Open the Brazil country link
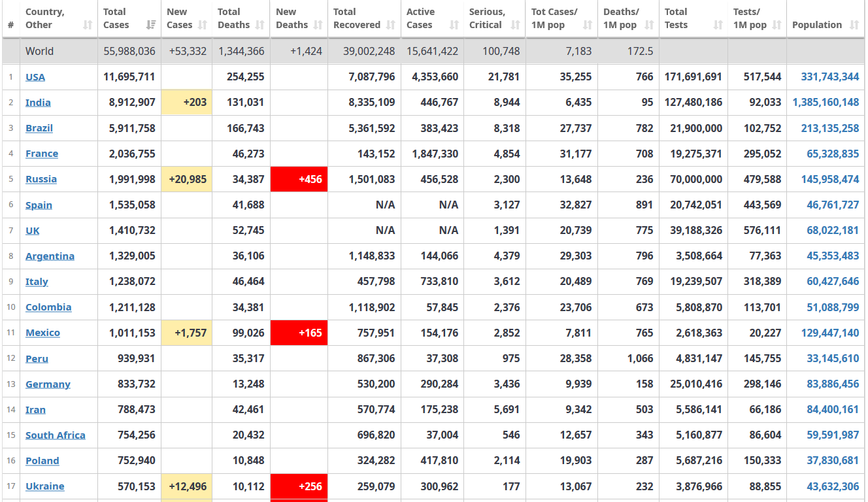The image size is (868, 502). coord(39,128)
